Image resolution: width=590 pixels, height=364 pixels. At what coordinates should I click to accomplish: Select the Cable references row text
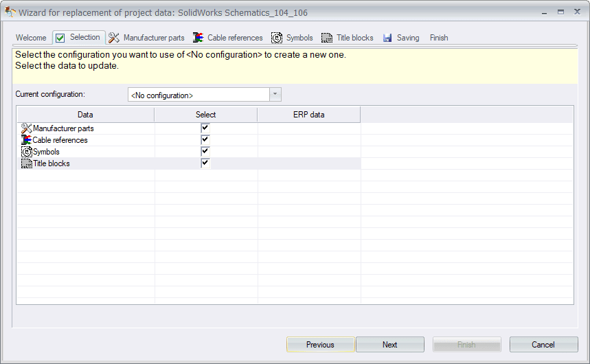coord(60,140)
